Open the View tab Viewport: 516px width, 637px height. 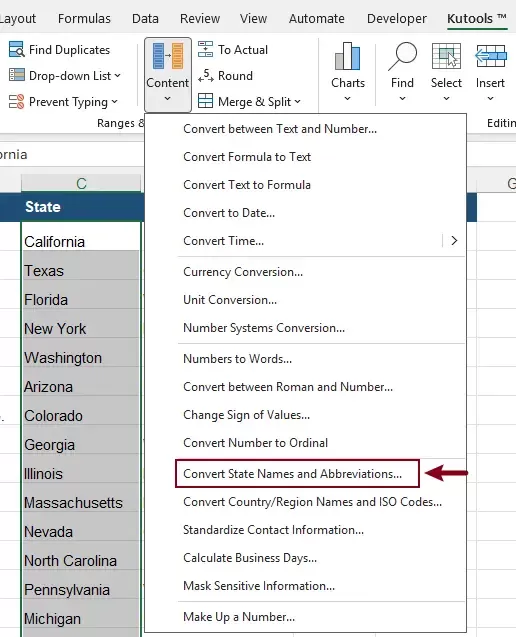click(x=253, y=18)
